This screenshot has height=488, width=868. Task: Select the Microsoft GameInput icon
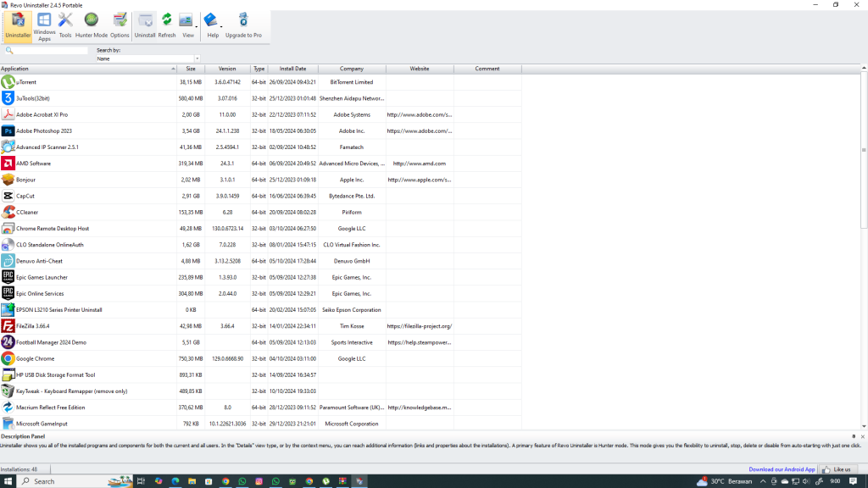(x=8, y=424)
